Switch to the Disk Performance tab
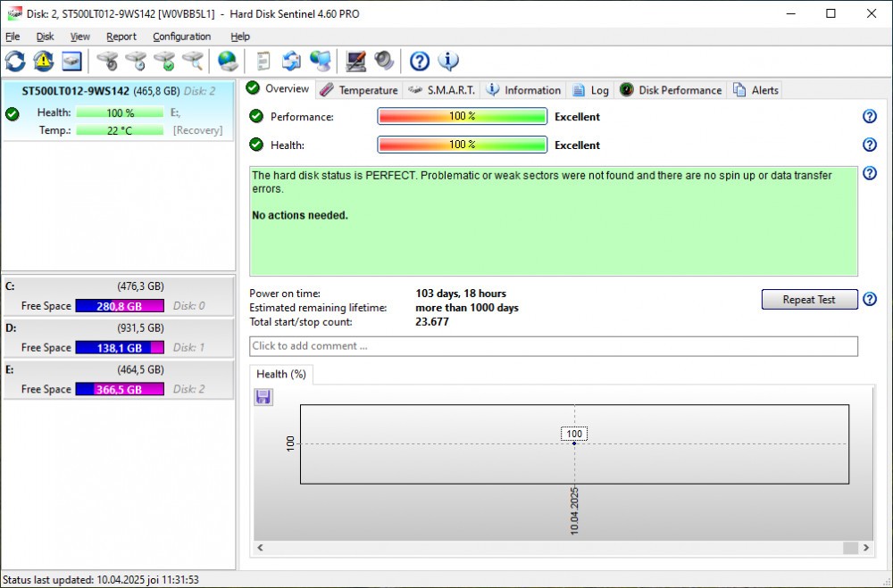Image resolution: width=893 pixels, height=588 pixels. (x=671, y=90)
